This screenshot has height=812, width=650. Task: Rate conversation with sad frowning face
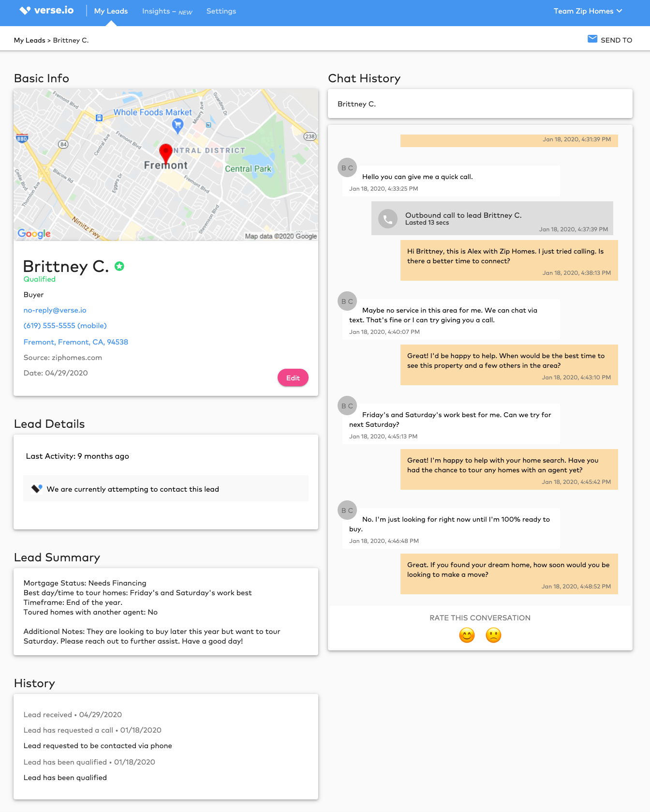(x=493, y=635)
